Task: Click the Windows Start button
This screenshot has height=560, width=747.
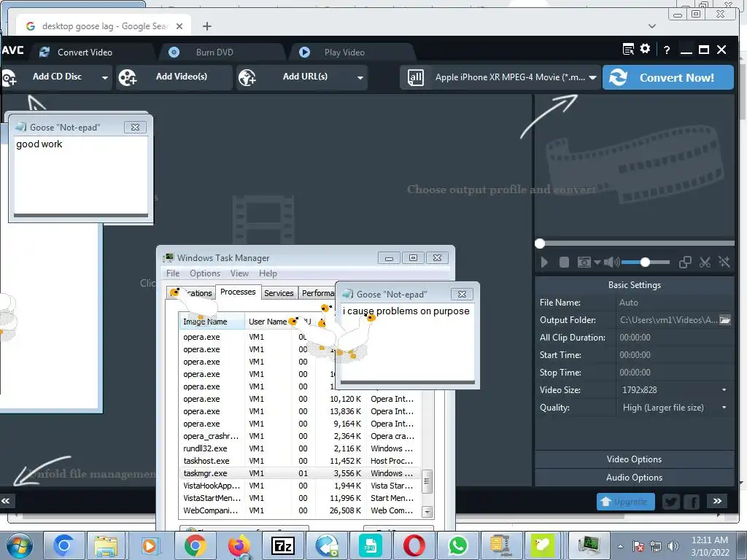Action: tap(19, 545)
